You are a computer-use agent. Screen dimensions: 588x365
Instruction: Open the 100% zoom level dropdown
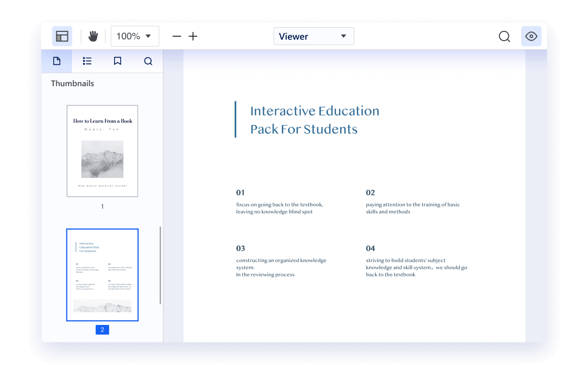click(x=134, y=36)
